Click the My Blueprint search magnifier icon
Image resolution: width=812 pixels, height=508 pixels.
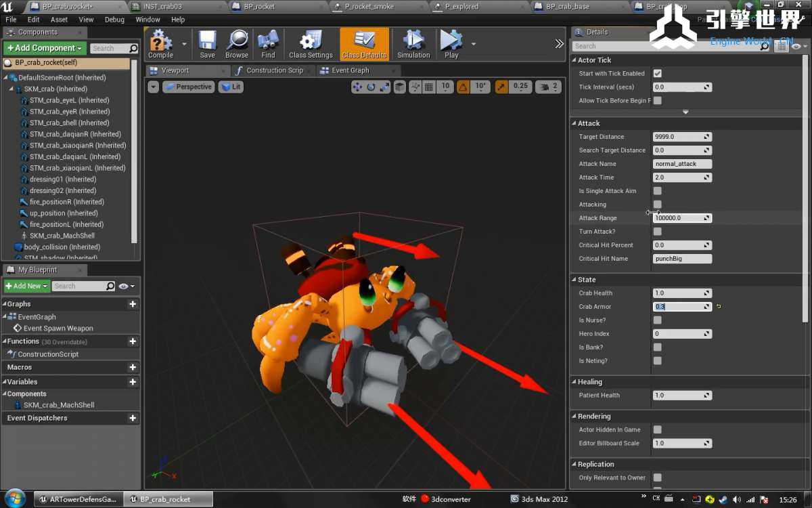click(x=110, y=286)
